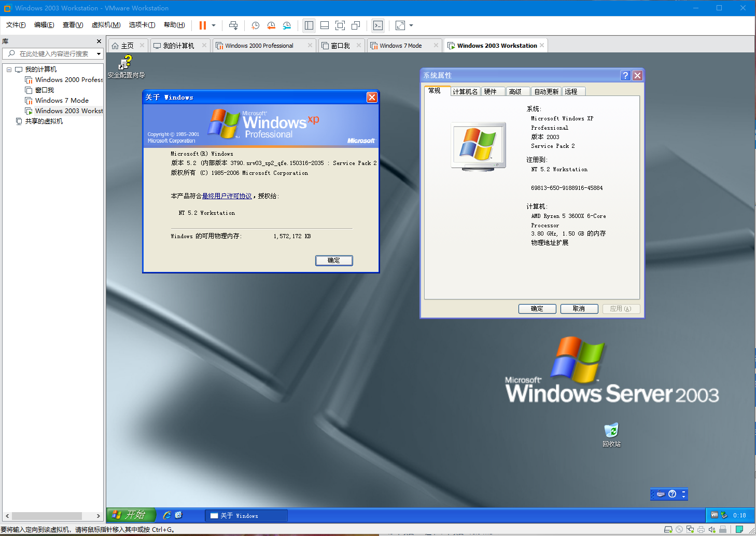This screenshot has width=756, height=536.
Task: Open the 虚拟机(M) menu
Action: click(105, 24)
